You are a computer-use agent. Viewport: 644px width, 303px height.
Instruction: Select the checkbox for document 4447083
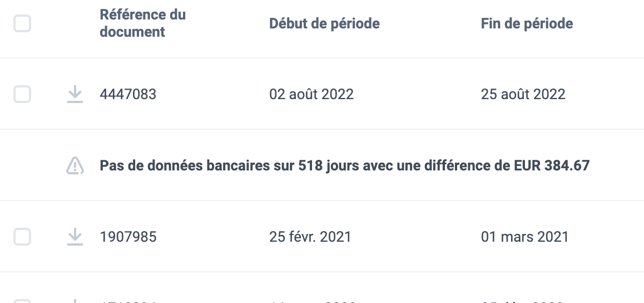(x=22, y=94)
